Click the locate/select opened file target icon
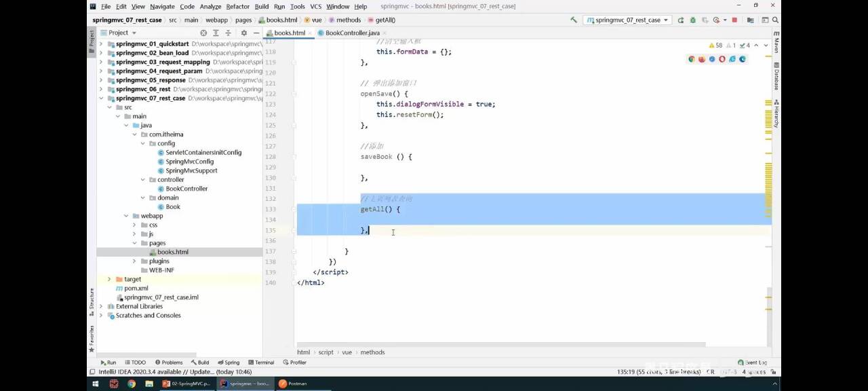 (203, 33)
